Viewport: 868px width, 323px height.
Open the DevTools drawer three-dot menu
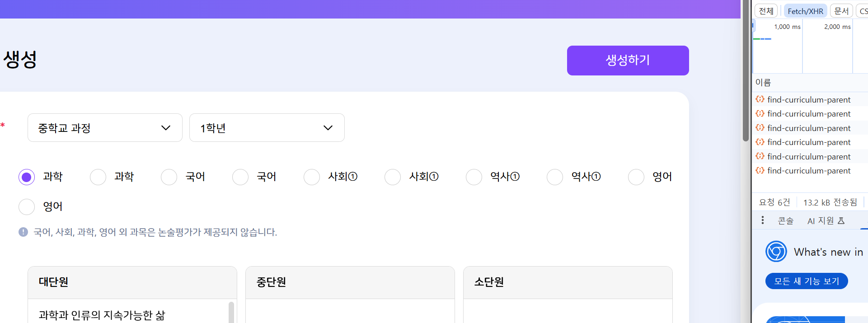(763, 220)
